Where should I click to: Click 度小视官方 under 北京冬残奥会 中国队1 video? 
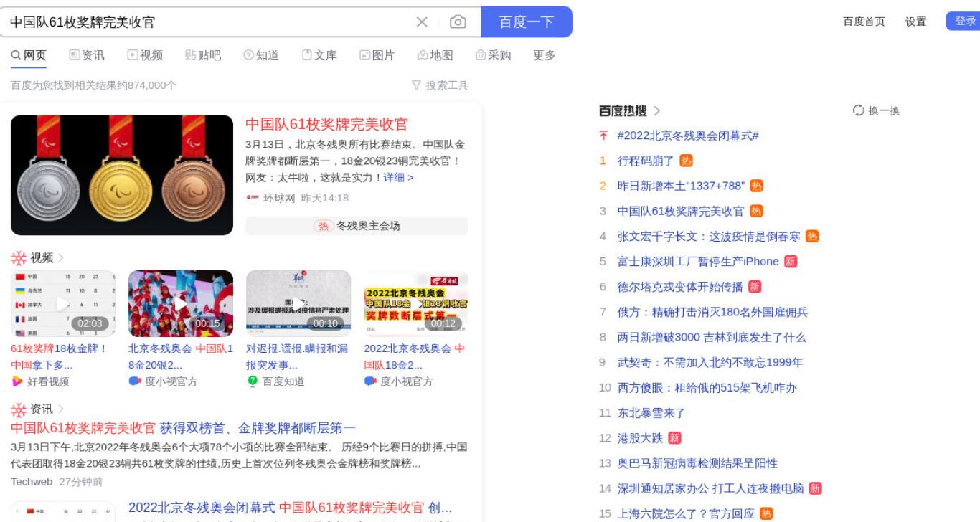(171, 381)
